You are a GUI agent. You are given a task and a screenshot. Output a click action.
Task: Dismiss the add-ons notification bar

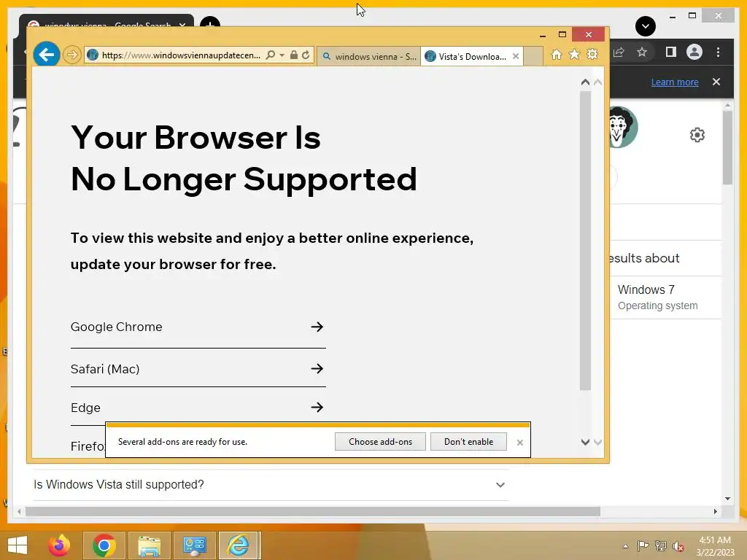click(x=519, y=443)
